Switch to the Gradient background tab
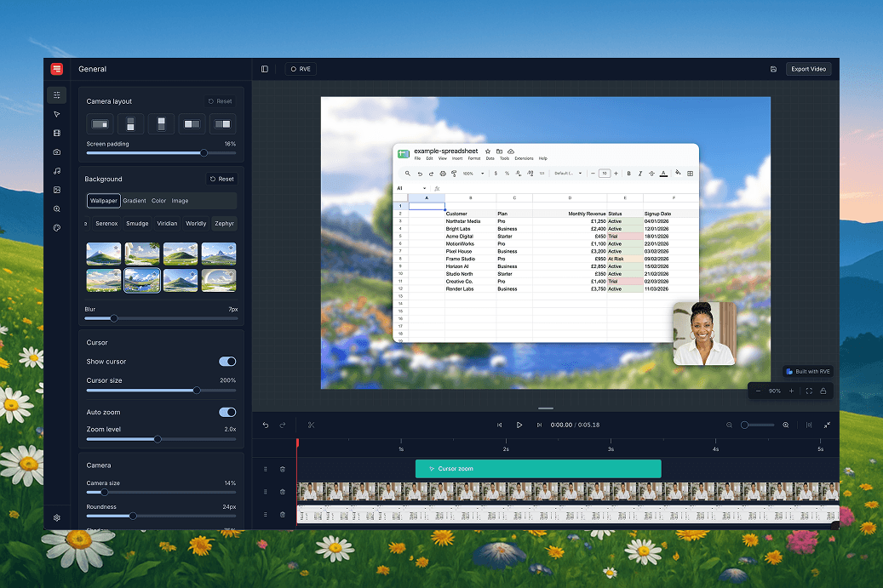 pos(135,201)
